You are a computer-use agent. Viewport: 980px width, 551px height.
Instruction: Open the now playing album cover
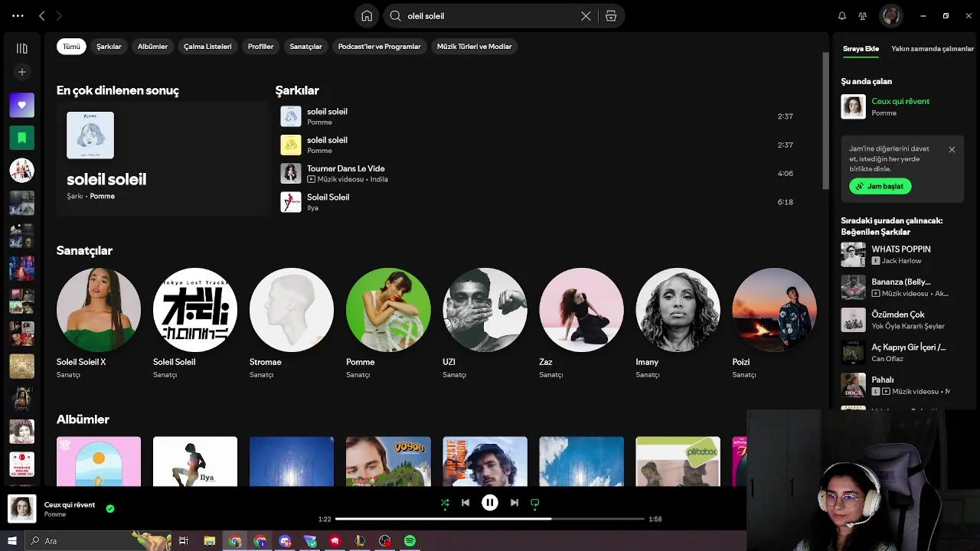click(x=21, y=509)
